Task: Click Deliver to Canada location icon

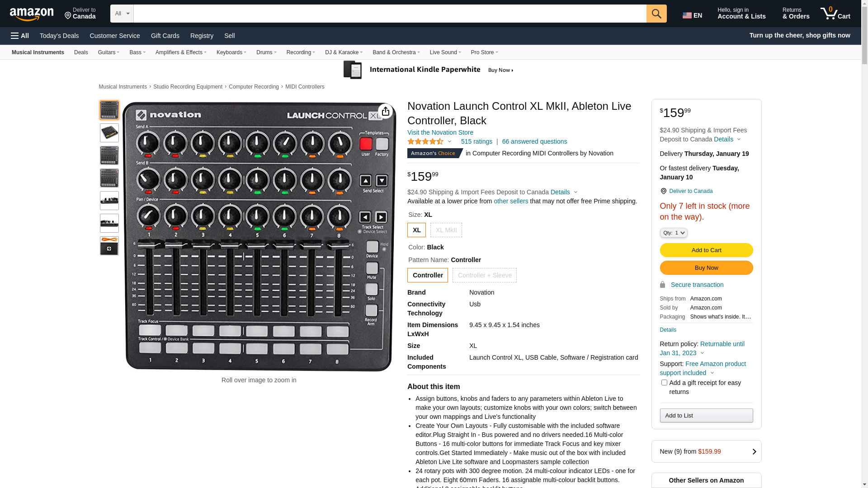Action: pyautogui.click(x=663, y=191)
